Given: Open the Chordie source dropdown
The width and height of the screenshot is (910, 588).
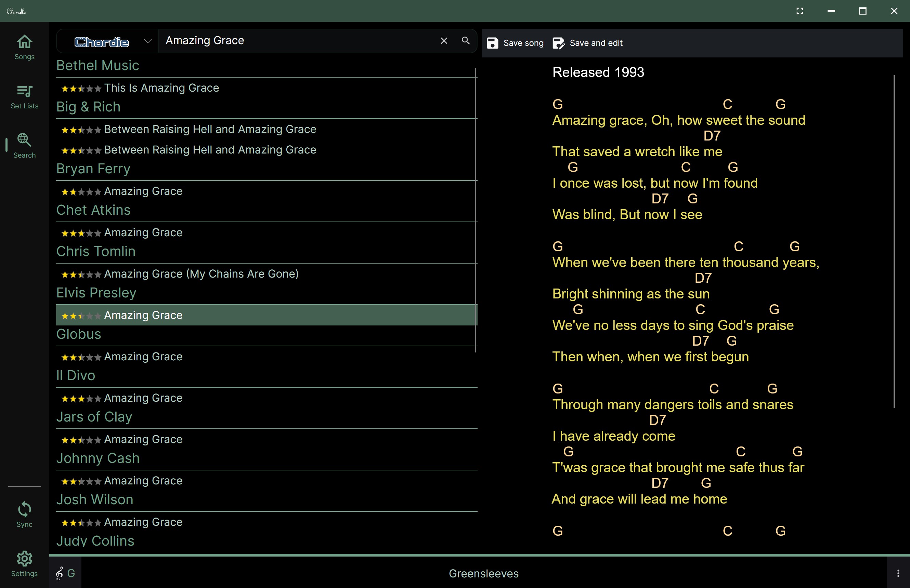Looking at the screenshot, I should pyautogui.click(x=107, y=41).
